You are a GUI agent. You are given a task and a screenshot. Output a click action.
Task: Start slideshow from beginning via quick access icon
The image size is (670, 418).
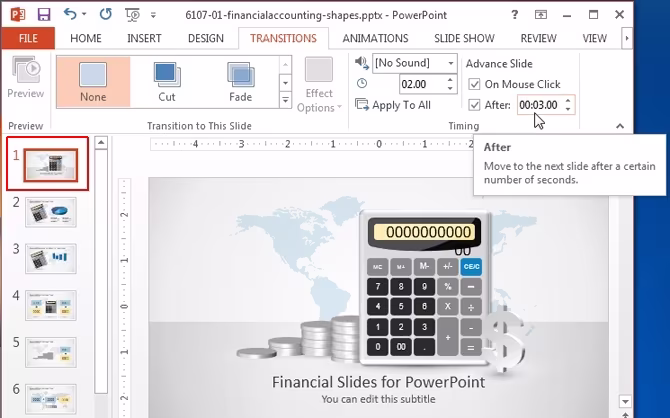pyautogui.click(x=132, y=15)
